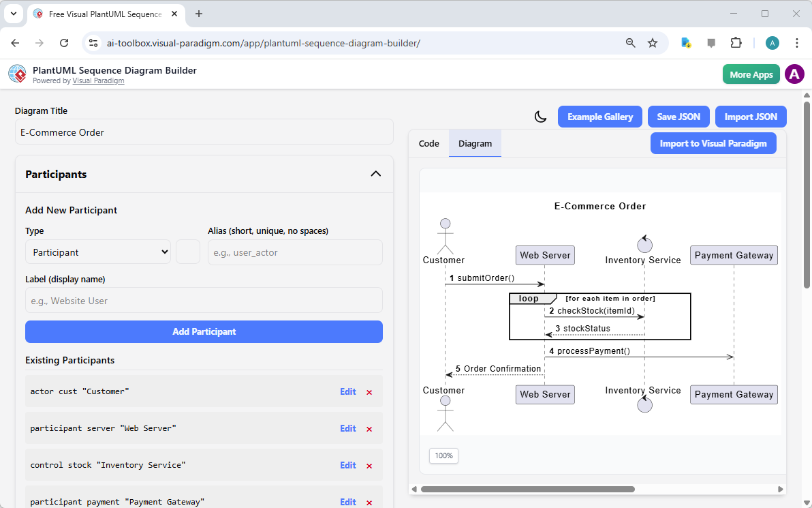Open the participant Type dropdown
812x508 pixels.
[x=97, y=252]
